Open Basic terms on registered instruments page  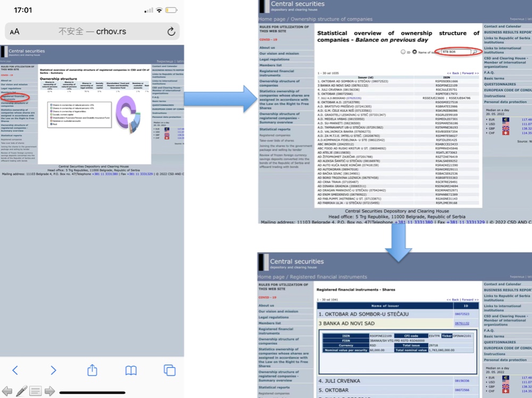494,336
